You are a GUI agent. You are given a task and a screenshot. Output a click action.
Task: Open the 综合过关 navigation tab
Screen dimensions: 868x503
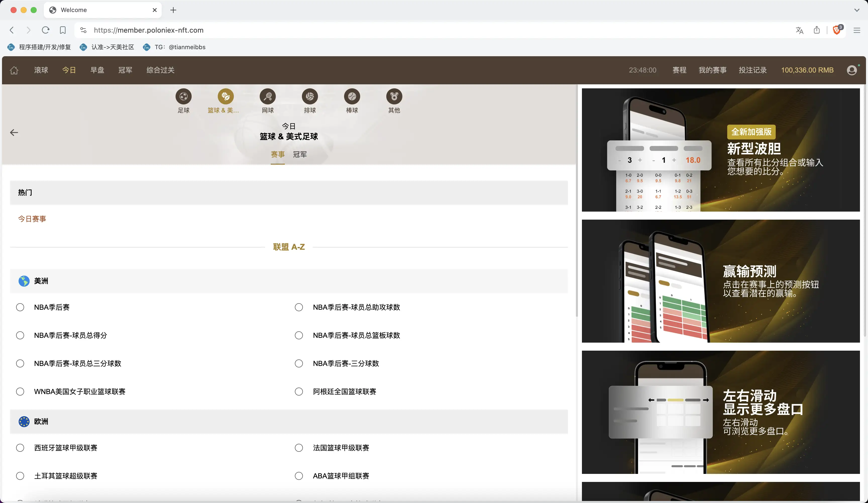pyautogui.click(x=160, y=70)
